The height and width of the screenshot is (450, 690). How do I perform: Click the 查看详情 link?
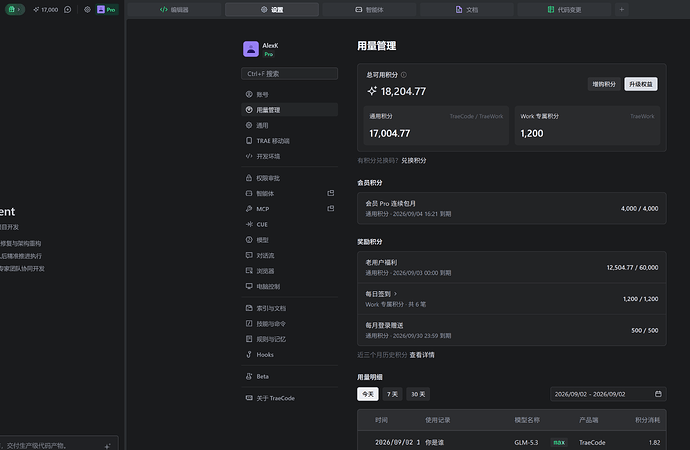pyautogui.click(x=422, y=355)
